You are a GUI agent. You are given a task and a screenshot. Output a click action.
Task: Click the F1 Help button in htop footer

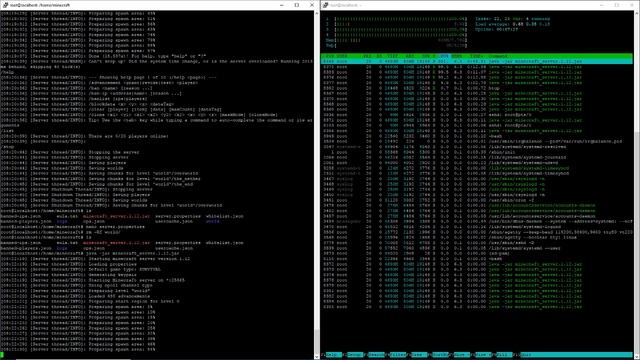[333, 355]
